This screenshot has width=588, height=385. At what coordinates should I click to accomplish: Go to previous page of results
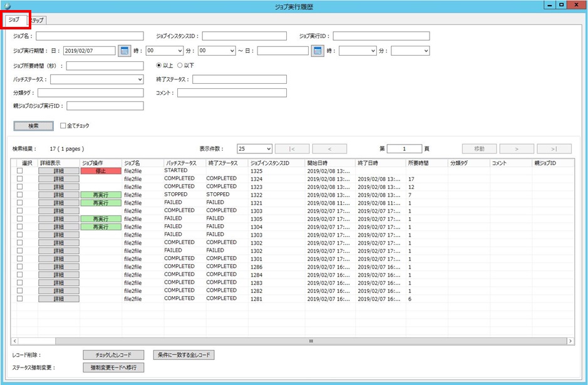click(329, 149)
